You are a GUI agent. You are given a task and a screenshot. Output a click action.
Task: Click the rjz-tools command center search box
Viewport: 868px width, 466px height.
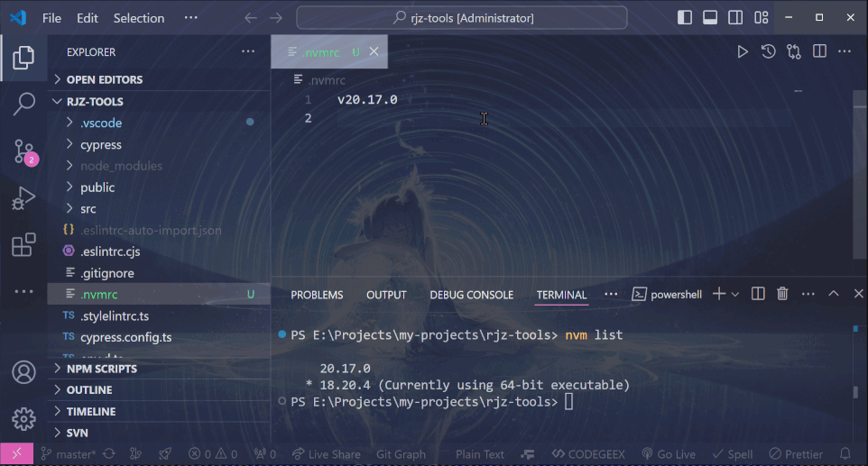[462, 18]
